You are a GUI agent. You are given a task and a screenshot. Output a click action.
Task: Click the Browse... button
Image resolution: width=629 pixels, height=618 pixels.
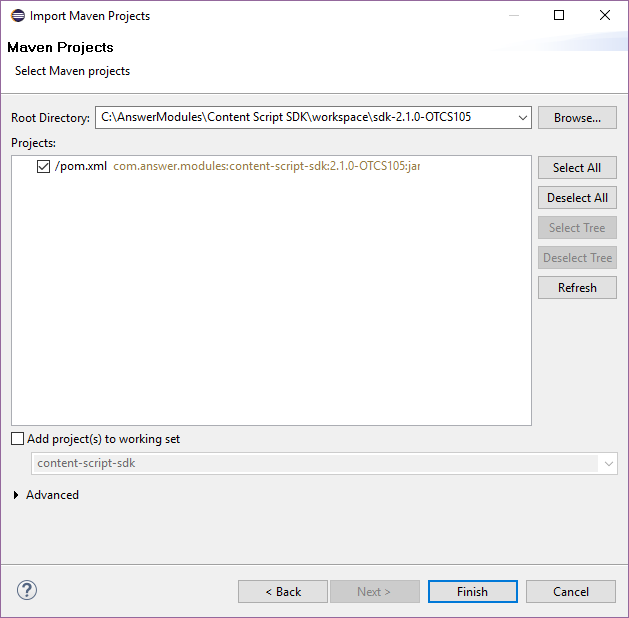(x=577, y=118)
